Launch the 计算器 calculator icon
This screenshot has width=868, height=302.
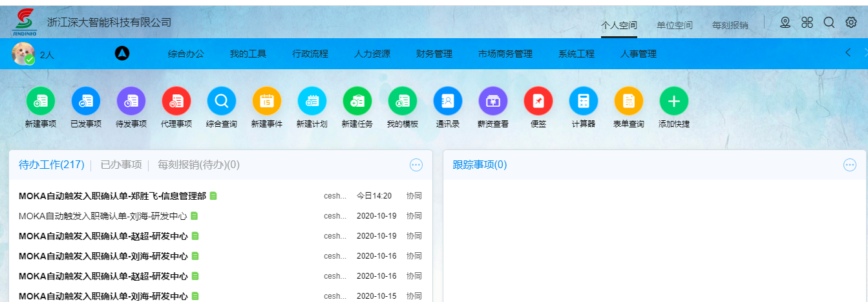pyautogui.click(x=583, y=101)
